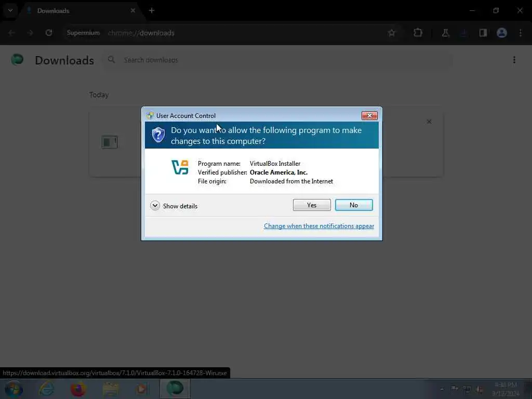Click the Action Center flag icon

pos(454,390)
